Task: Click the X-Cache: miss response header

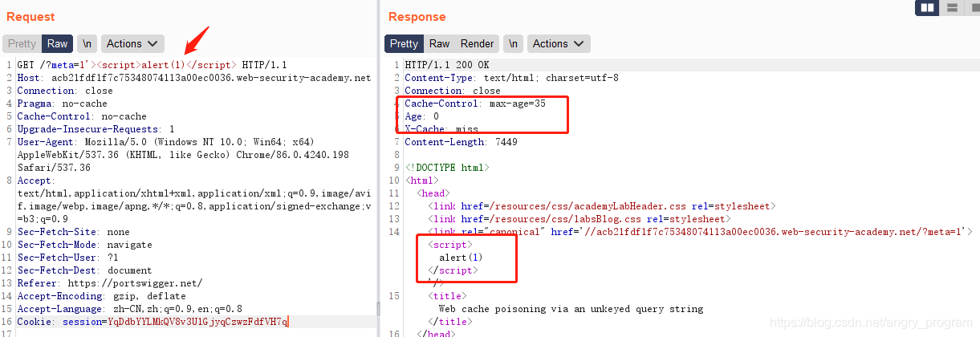Action: tap(441, 129)
